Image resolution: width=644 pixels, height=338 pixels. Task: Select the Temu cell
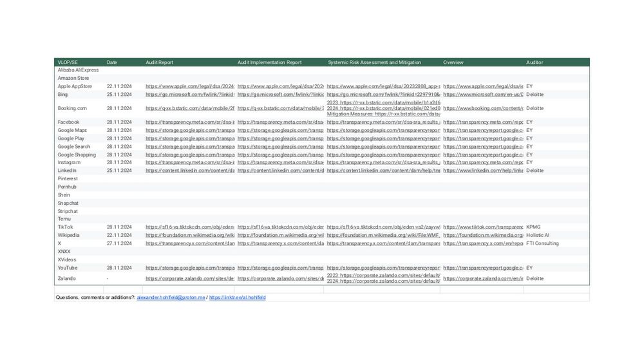(x=64, y=219)
